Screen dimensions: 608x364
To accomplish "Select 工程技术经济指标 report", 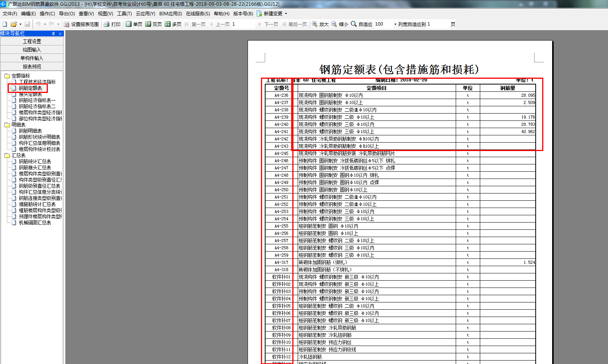I will click(x=37, y=82).
